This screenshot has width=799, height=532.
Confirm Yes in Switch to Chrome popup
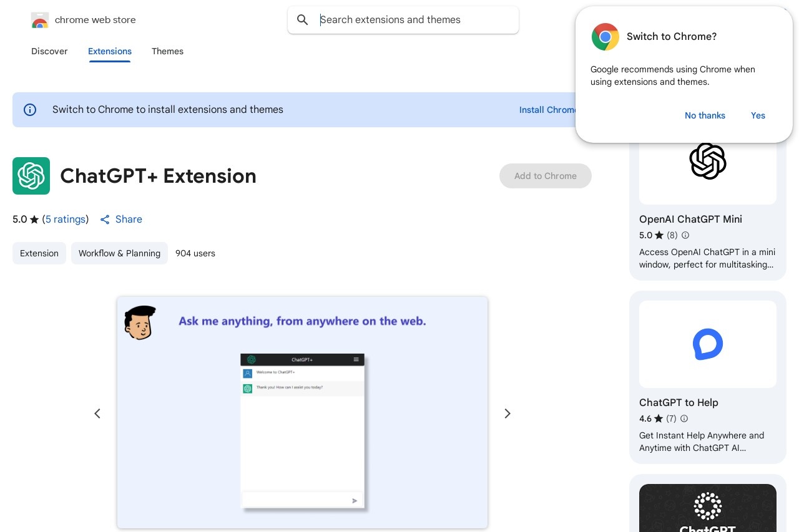758,115
